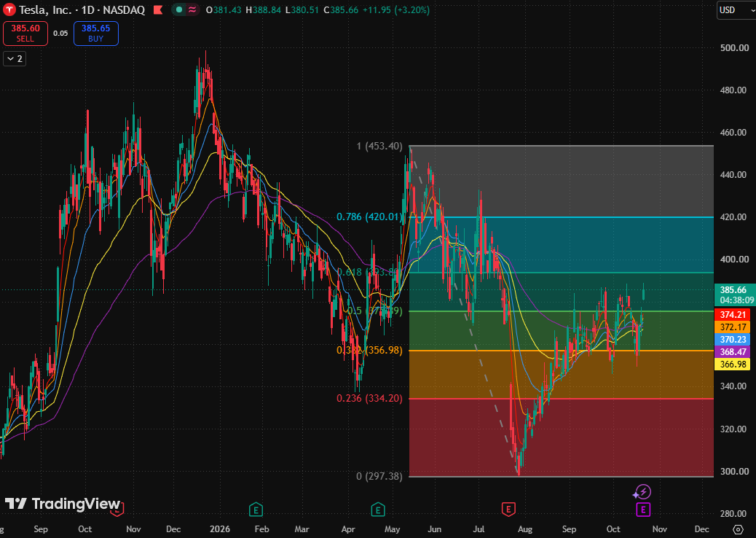The image size is (756, 538).
Task: Click the Fibonacci 0.786 (420.01) level label
Action: pyautogui.click(x=369, y=217)
